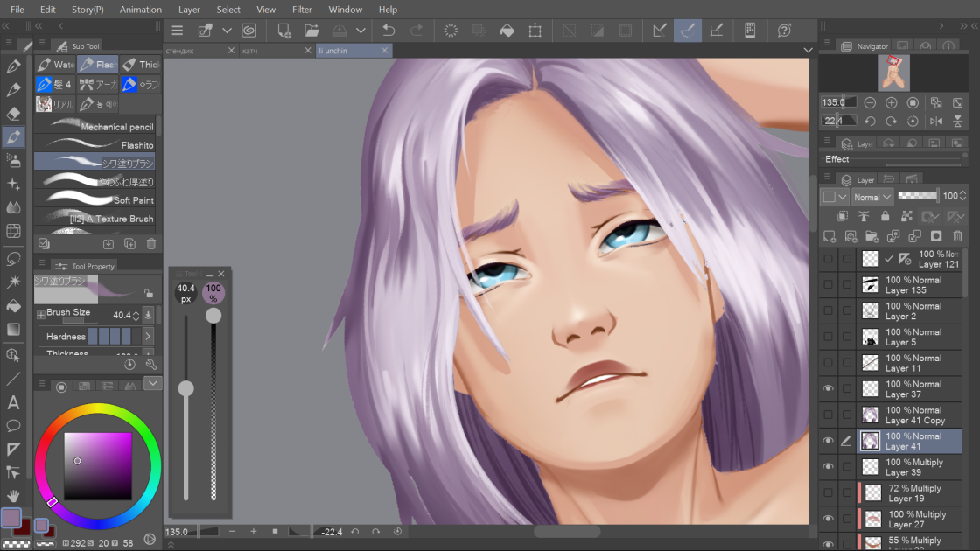Screen dimensions: 980x551
Task: Click the Transform scale icon in command bar
Action: pos(535,31)
